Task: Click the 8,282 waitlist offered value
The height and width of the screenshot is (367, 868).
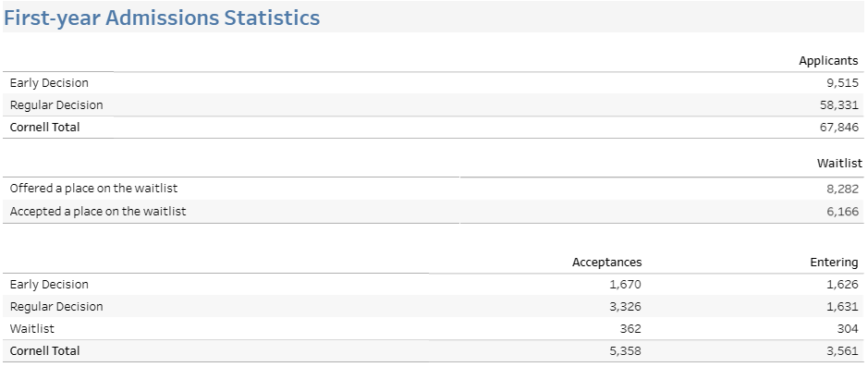Action: (x=842, y=189)
